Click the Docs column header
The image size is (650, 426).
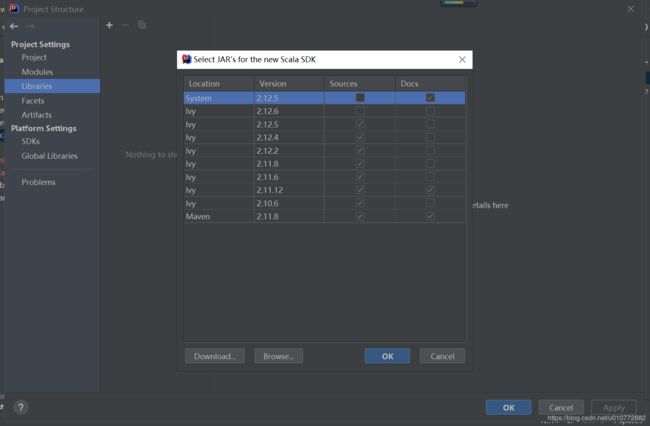click(x=430, y=84)
